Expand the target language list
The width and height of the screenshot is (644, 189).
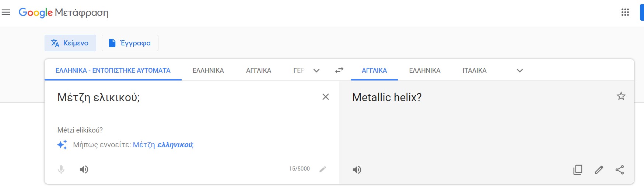coord(520,71)
